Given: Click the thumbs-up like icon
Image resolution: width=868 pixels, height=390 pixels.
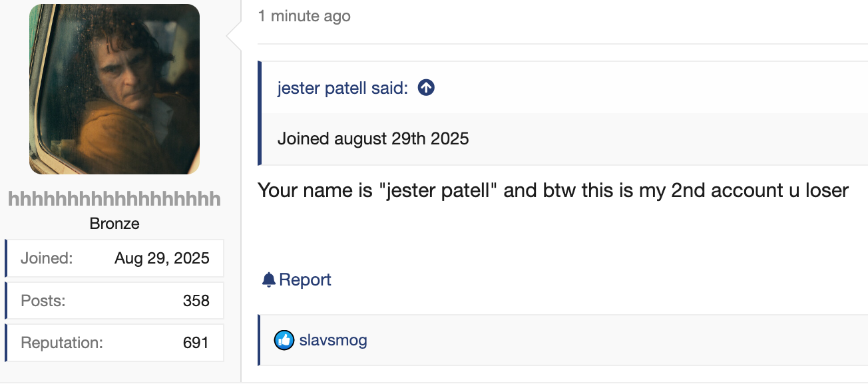Looking at the screenshot, I should point(284,341).
